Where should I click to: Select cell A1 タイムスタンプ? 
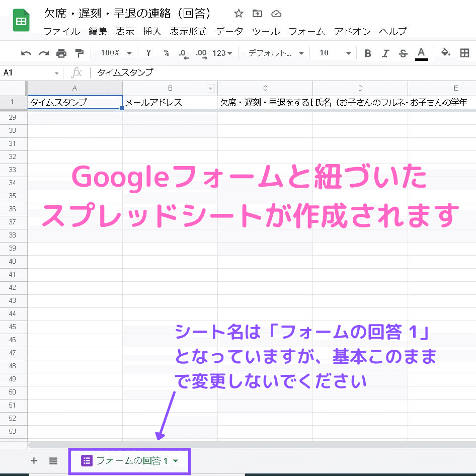(74, 102)
